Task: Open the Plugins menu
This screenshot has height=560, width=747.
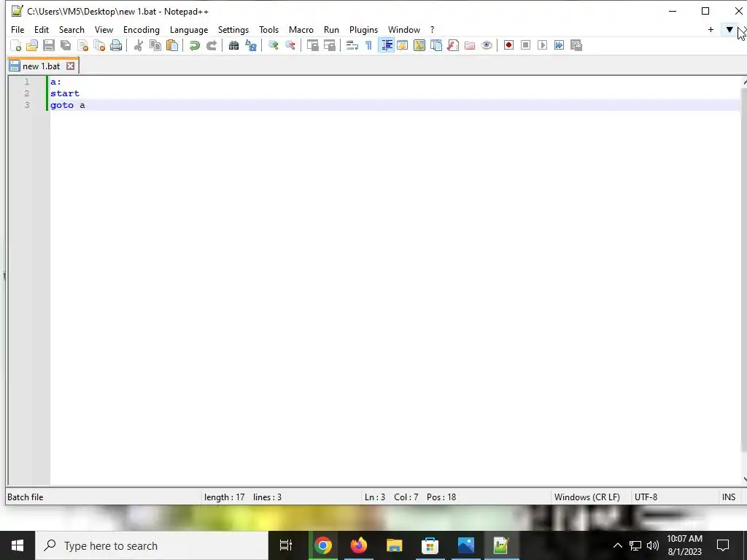Action: [x=363, y=29]
